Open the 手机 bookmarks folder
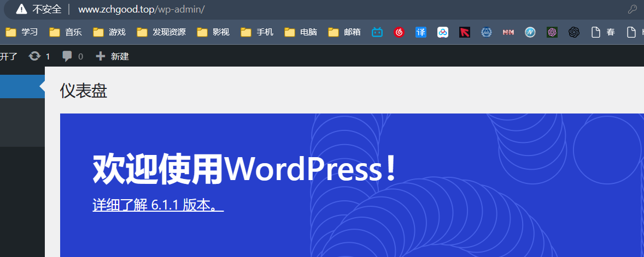644x257 pixels. tap(257, 32)
